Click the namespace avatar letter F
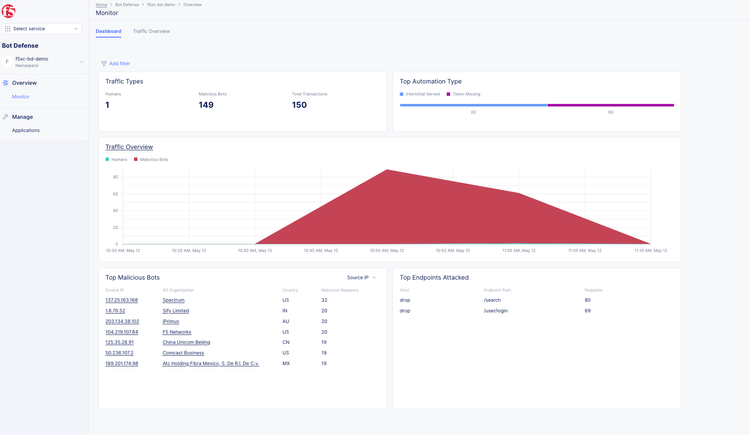This screenshot has height=435, width=750. click(8, 62)
